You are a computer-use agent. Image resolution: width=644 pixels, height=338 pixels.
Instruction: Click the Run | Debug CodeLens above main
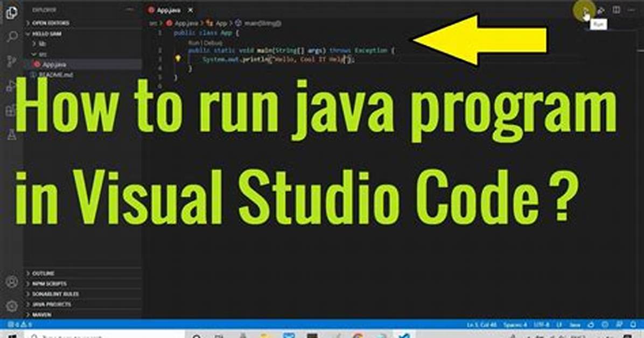pyautogui.click(x=205, y=43)
